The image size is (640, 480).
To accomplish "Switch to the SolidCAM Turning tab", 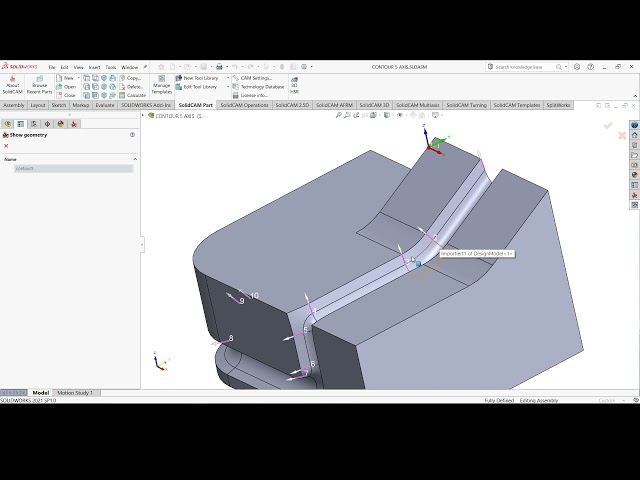I will pos(467,105).
